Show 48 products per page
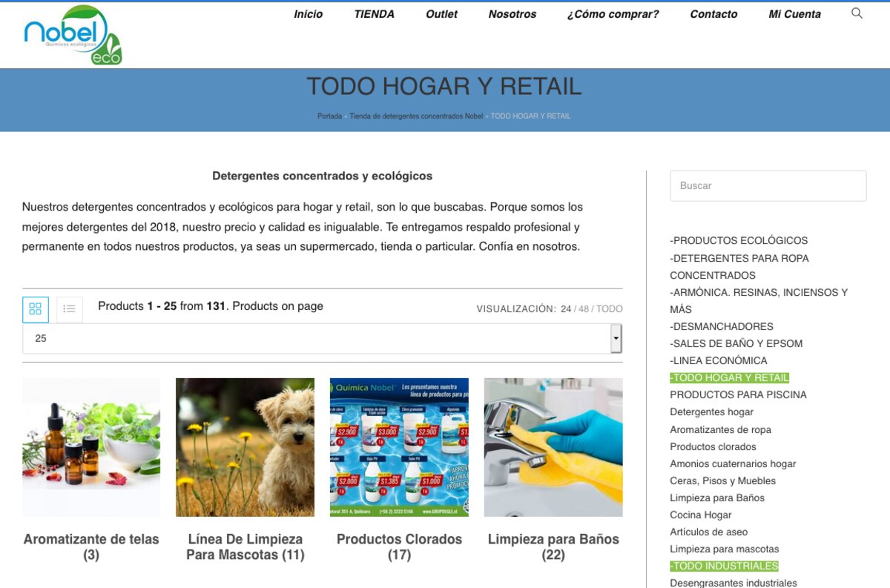The height and width of the screenshot is (588, 890). [584, 309]
